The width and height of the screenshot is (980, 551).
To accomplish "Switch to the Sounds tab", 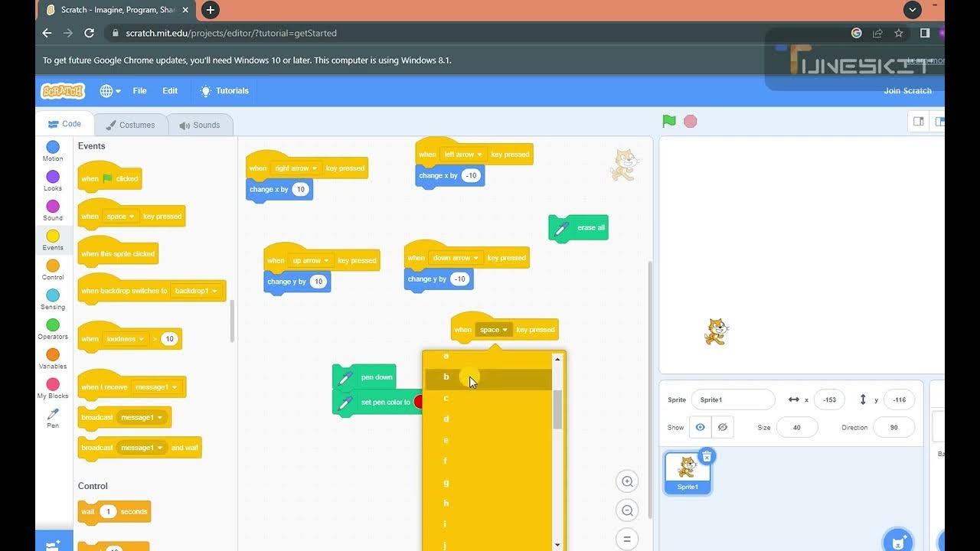I will tap(199, 125).
